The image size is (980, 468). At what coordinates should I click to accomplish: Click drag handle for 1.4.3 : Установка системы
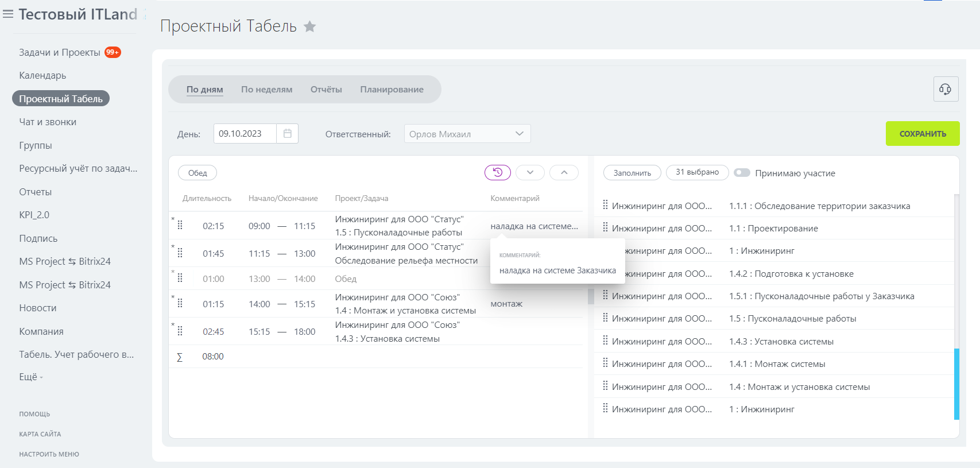click(x=605, y=341)
